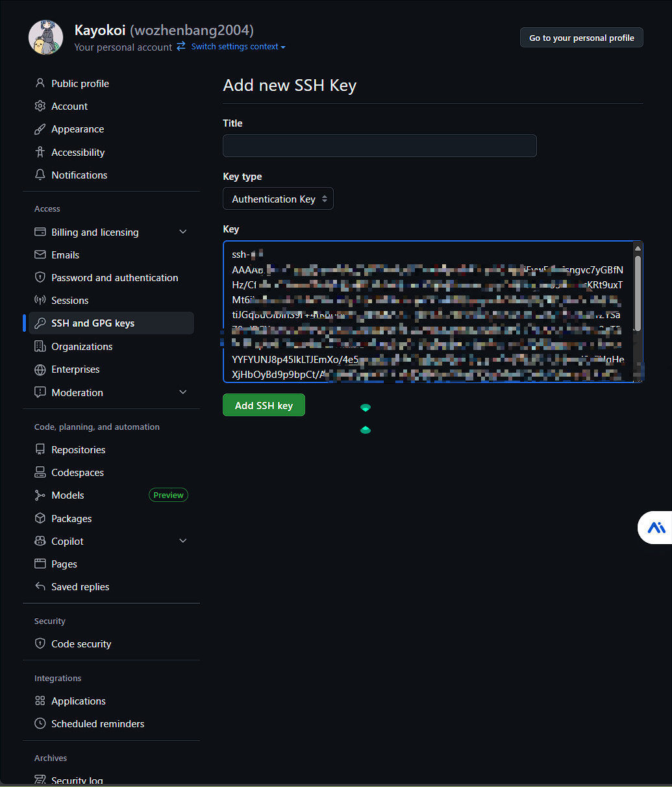Click the Emails envelope icon

40,255
